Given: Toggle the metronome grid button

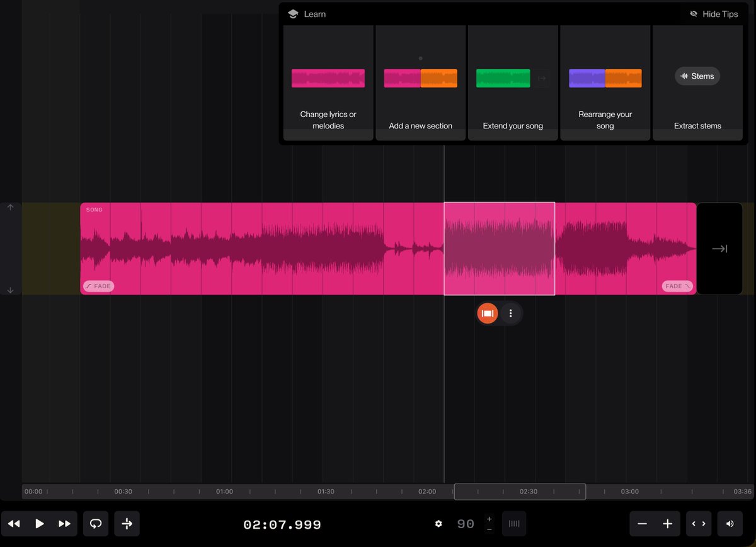Looking at the screenshot, I should point(514,524).
